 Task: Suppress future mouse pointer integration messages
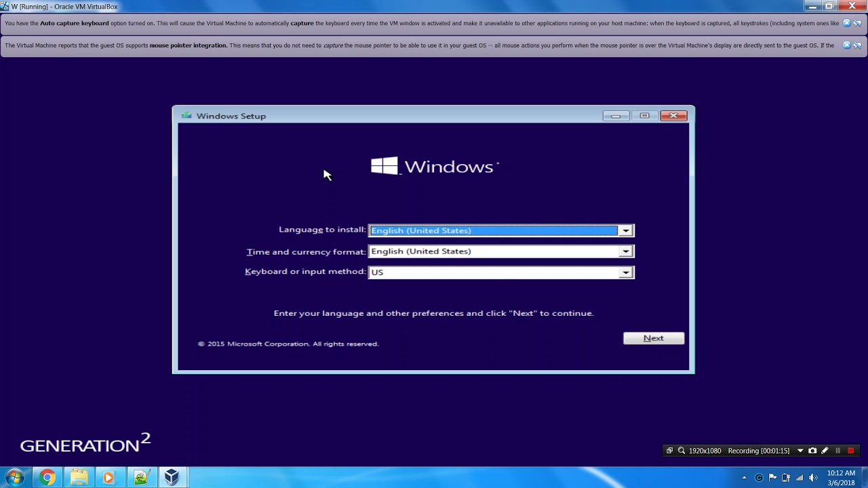pos(857,45)
